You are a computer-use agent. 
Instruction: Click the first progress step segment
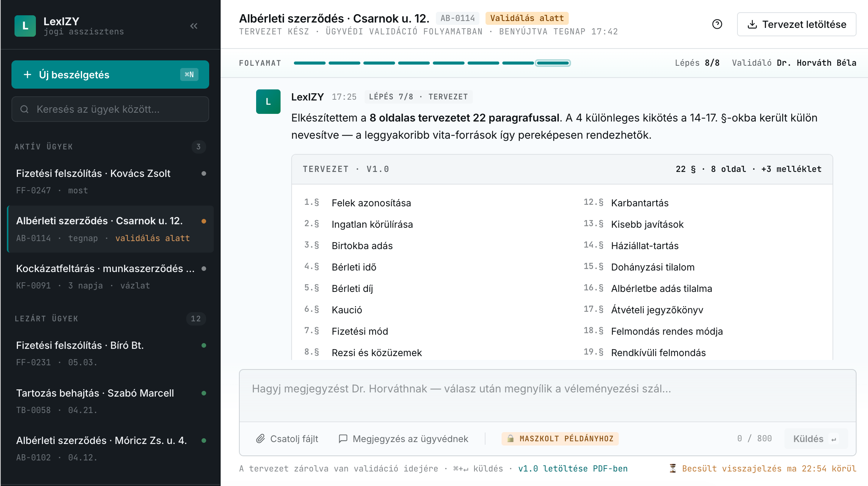310,63
